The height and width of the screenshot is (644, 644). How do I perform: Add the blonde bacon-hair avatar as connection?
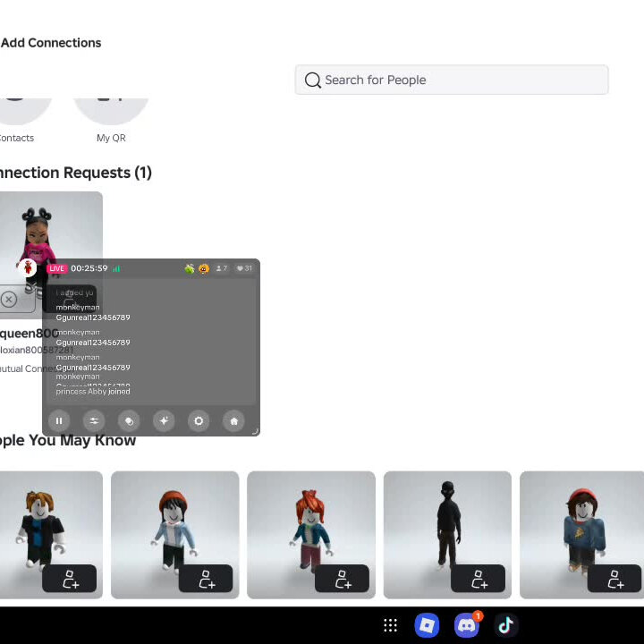pos(70,579)
